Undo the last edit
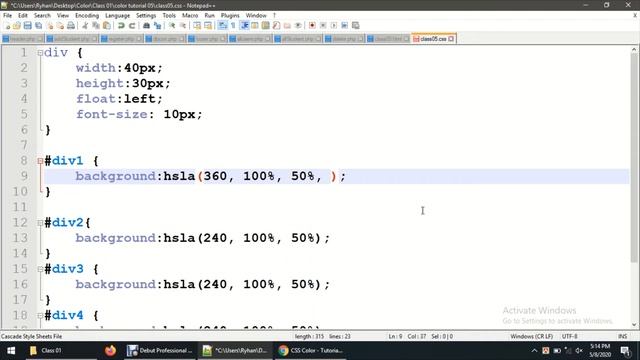Screen dimensions: 640x360 point(121,26)
